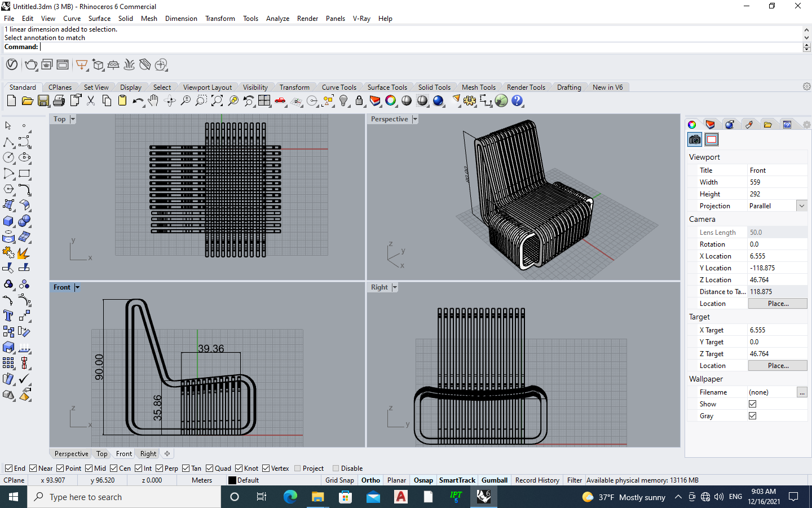Enable the Project osnap checkbox
812x508 pixels.
click(x=298, y=468)
